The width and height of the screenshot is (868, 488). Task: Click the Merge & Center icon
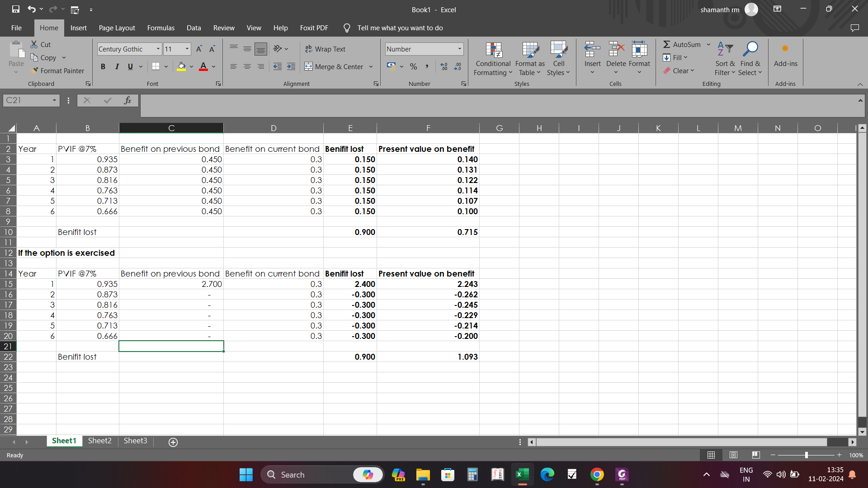point(309,67)
